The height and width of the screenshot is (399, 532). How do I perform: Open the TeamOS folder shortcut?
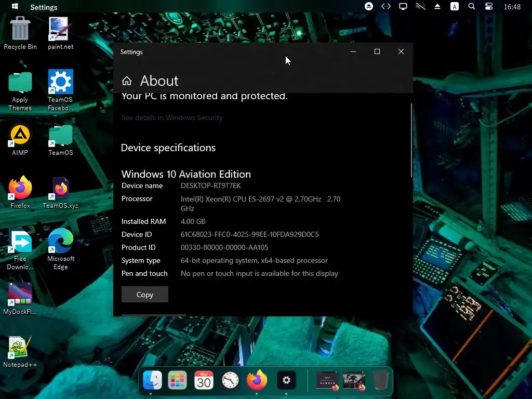60,140
